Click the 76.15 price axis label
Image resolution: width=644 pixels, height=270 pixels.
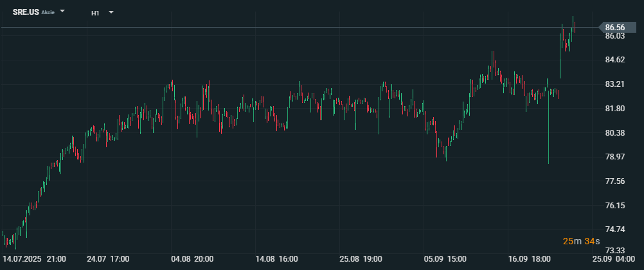pos(615,205)
